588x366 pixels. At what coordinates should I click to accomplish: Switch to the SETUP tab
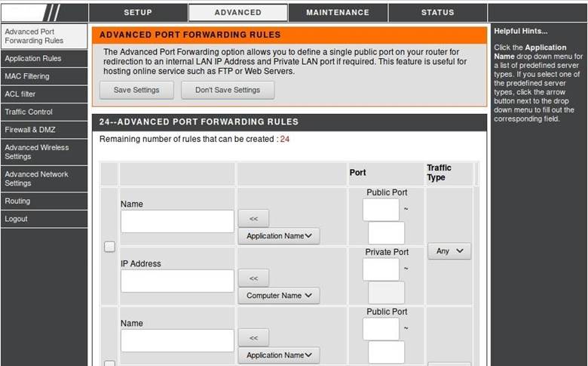click(x=138, y=12)
